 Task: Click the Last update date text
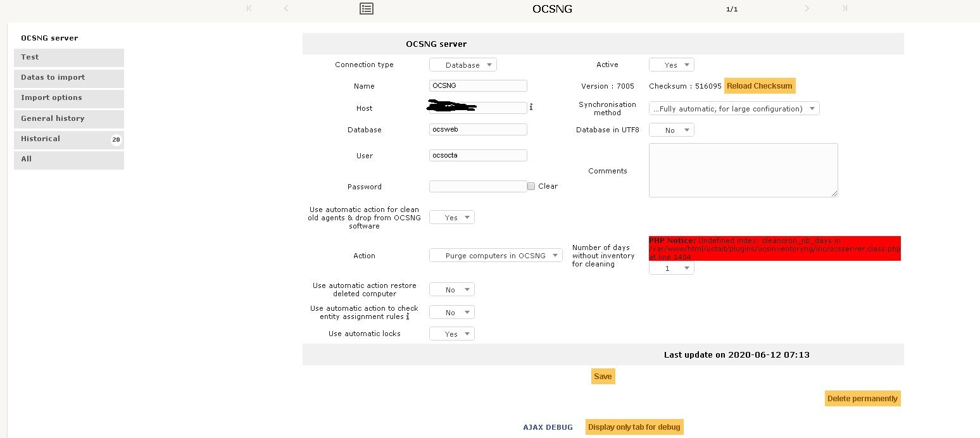737,355
